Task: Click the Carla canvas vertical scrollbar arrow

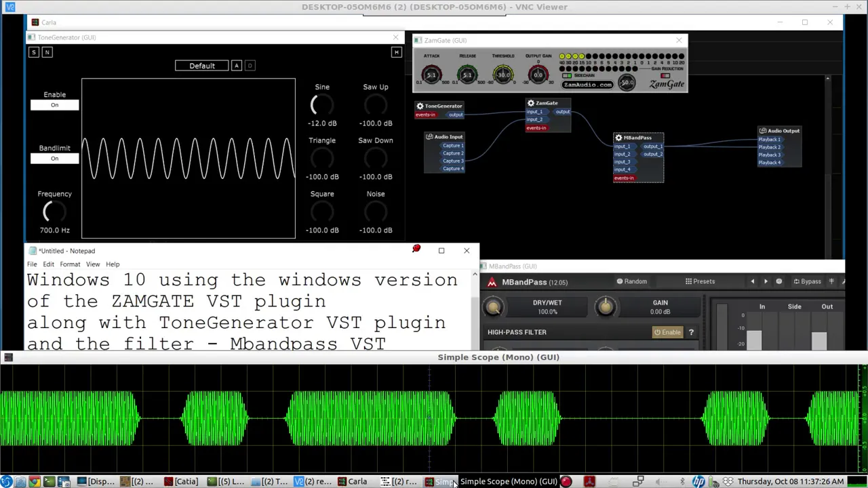Action: coord(827,79)
